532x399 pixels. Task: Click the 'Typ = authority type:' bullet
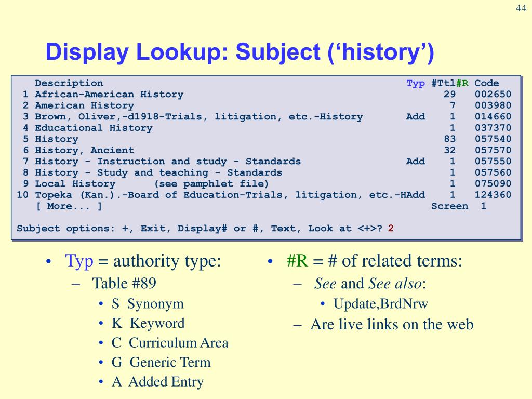[143, 261]
